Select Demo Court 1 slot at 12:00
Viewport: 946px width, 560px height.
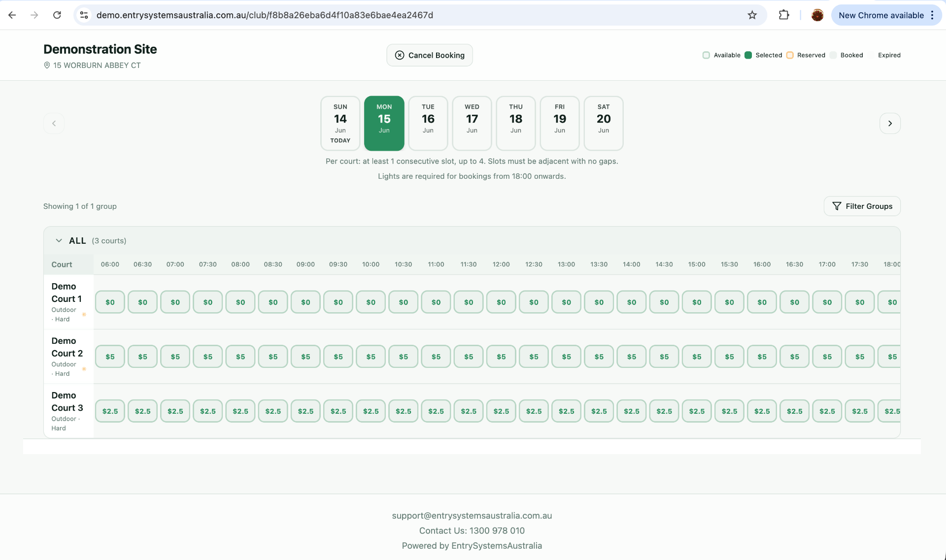[x=501, y=302]
